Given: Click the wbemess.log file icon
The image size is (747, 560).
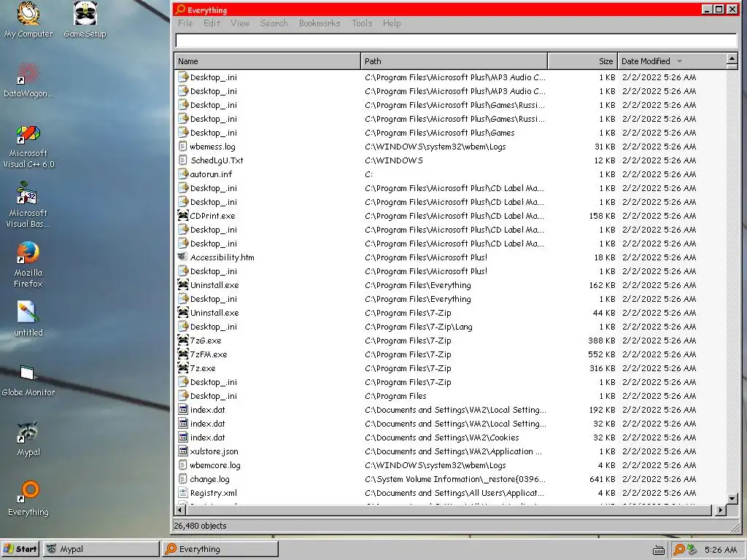Looking at the screenshot, I should point(183,146).
